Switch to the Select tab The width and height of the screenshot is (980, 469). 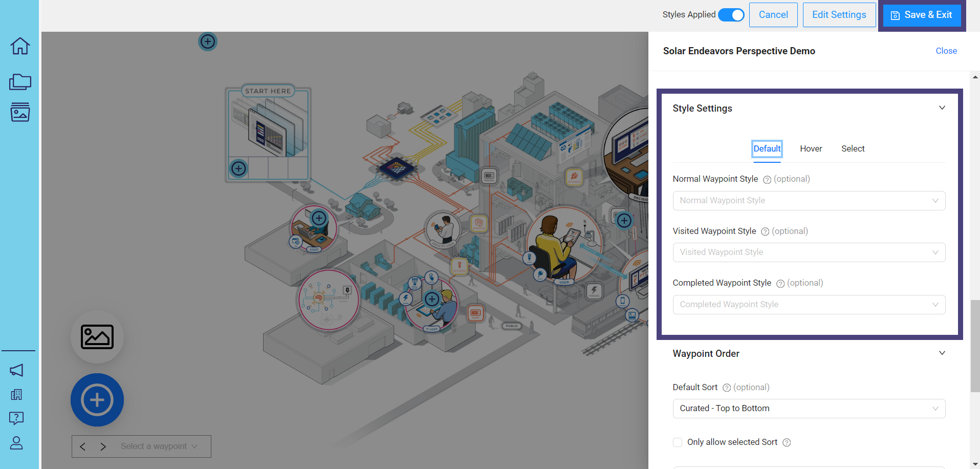[853, 149]
